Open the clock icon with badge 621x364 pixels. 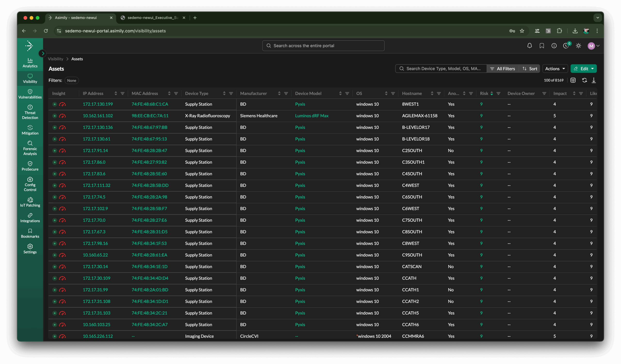[x=566, y=46]
